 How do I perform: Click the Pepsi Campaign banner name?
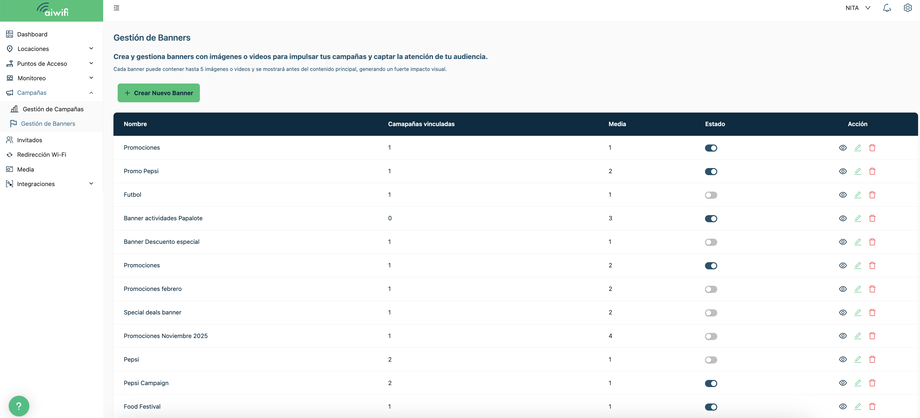point(146,383)
